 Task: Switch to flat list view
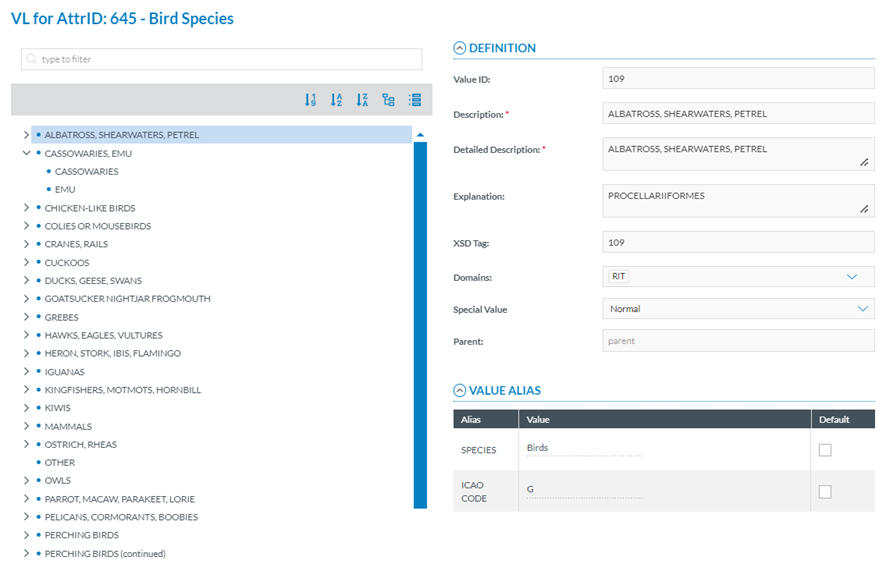[x=415, y=100]
